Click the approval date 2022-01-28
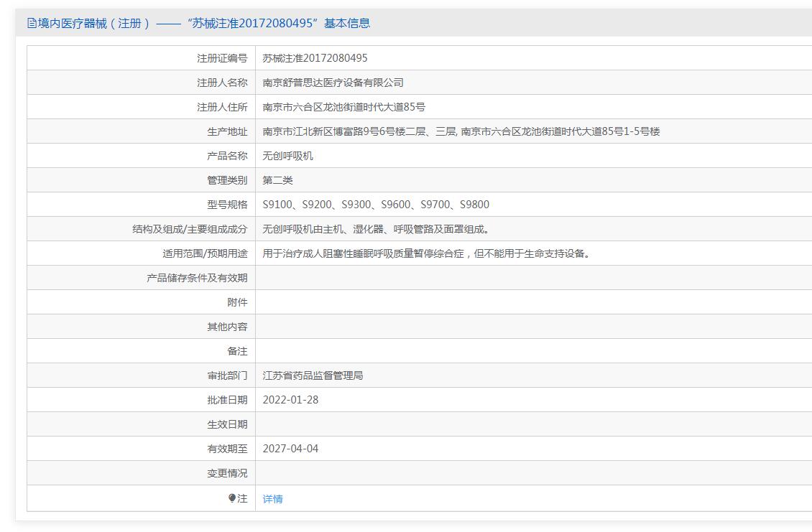This screenshot has height=532, width=812. coord(290,400)
